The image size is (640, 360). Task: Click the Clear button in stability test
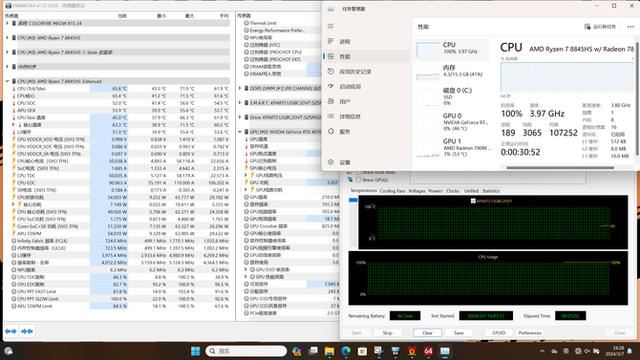click(427, 333)
